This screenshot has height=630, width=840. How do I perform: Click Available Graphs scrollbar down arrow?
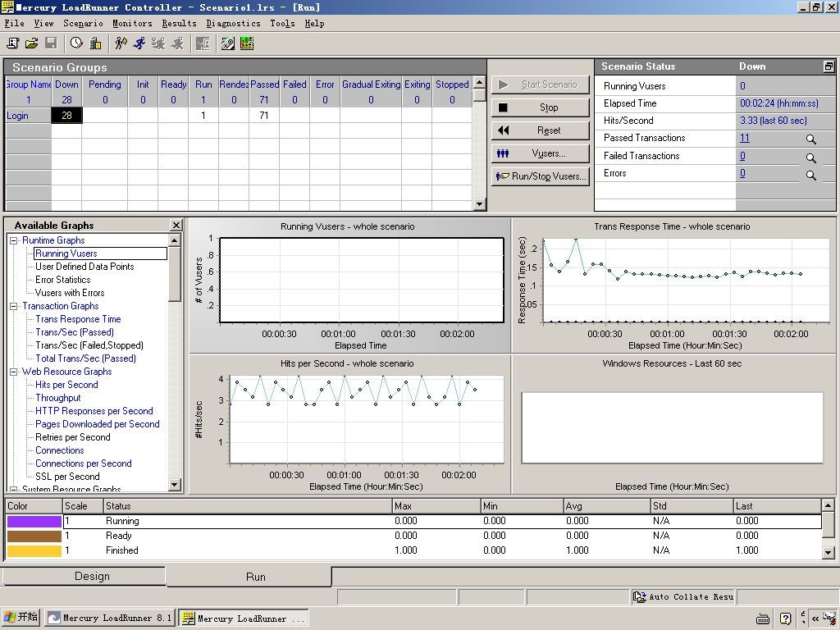coord(174,485)
